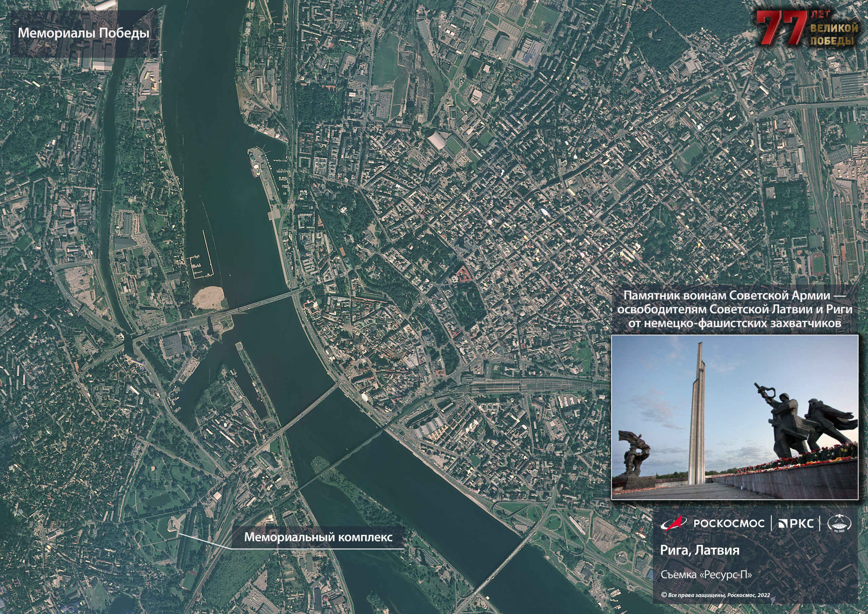Click the Мемориалы Победы title banner
Viewport: 868px width, 614px height.
pos(83,33)
